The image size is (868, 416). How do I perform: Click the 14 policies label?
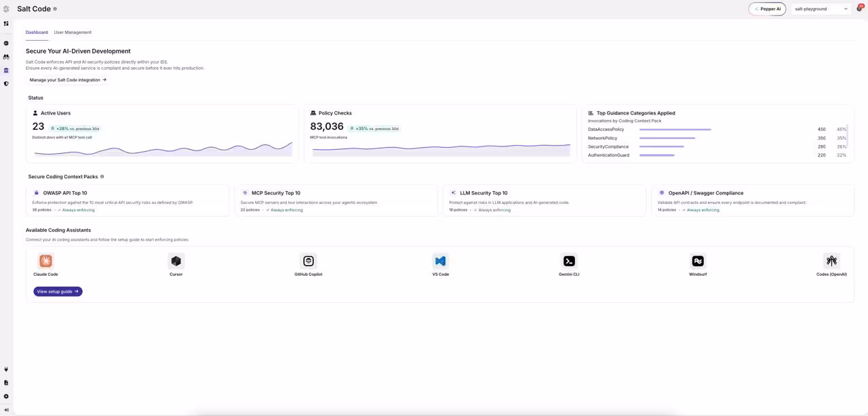tap(667, 210)
